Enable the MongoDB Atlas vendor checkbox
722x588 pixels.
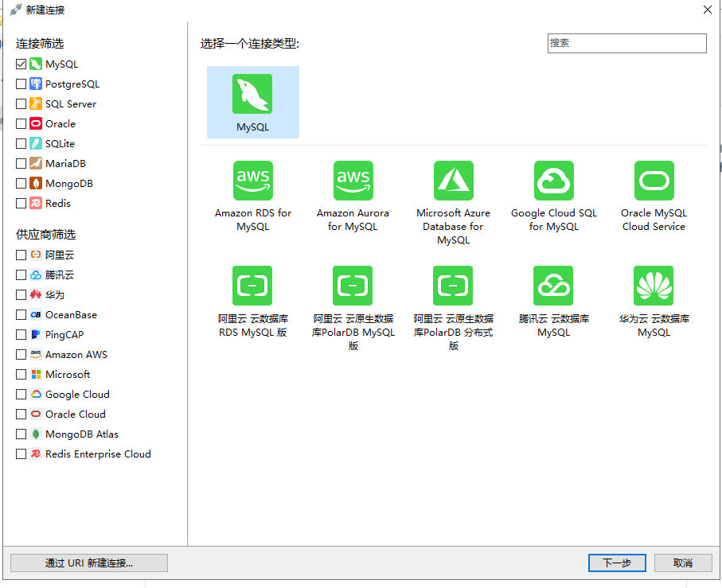pos(21,434)
